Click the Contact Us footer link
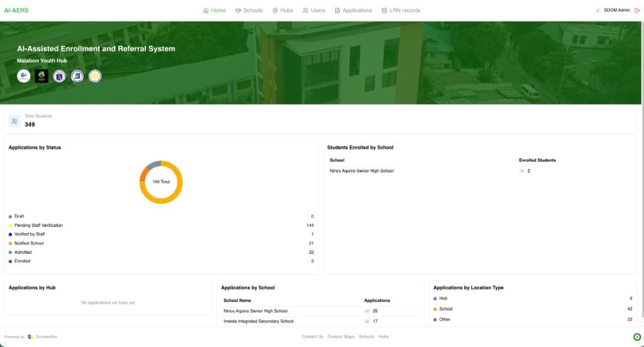 pos(313,337)
